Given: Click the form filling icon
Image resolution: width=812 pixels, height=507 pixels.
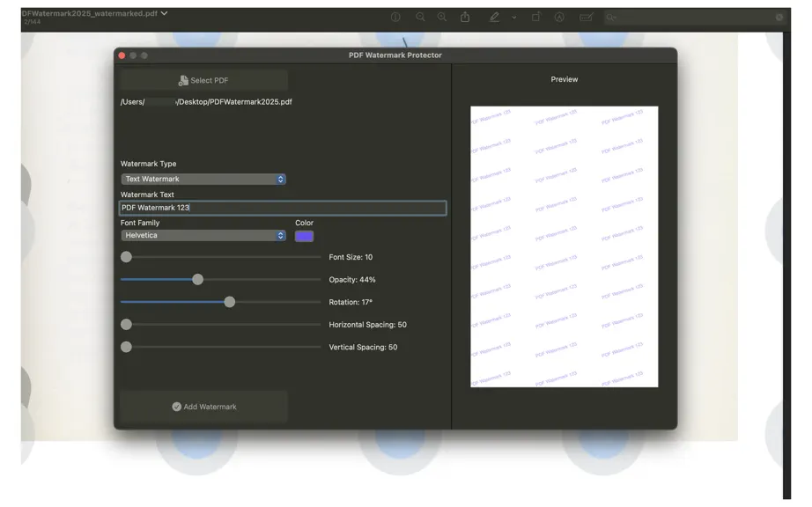Looking at the screenshot, I should [x=587, y=17].
